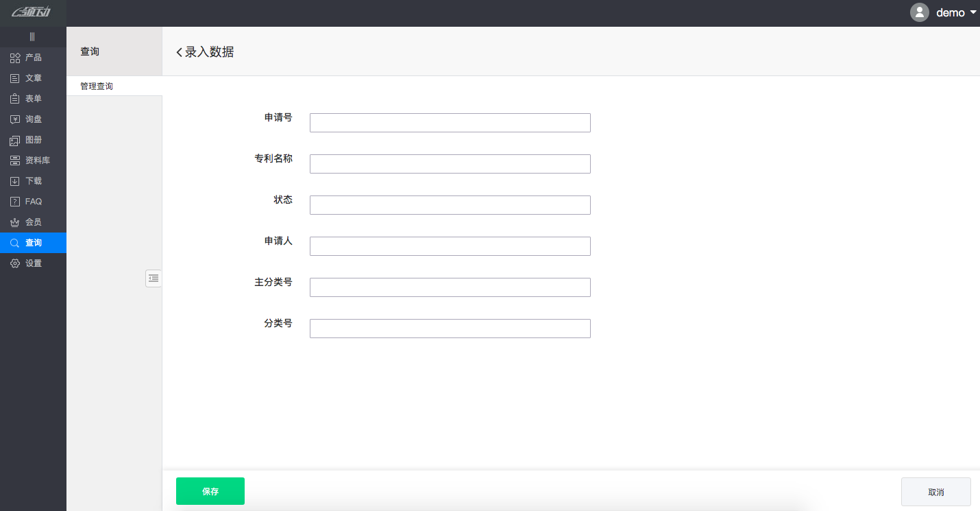Select the 查询 sidebar item
This screenshot has height=511, width=980.
coord(33,242)
